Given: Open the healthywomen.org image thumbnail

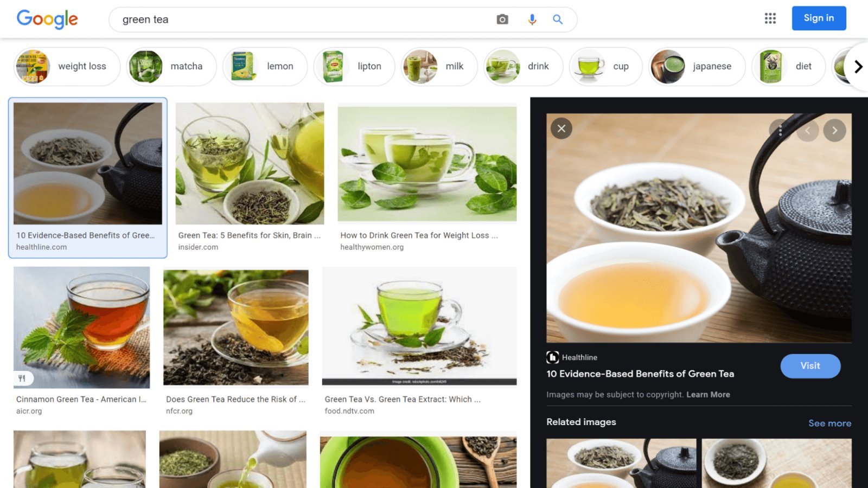Looking at the screenshot, I should pos(427,164).
